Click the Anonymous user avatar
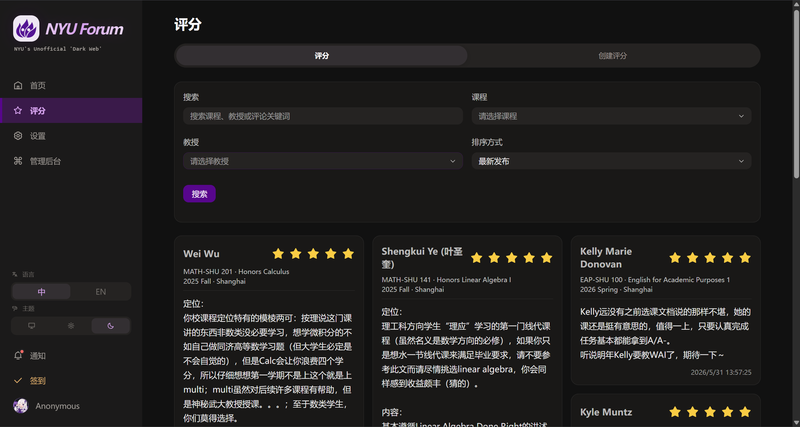 point(20,406)
